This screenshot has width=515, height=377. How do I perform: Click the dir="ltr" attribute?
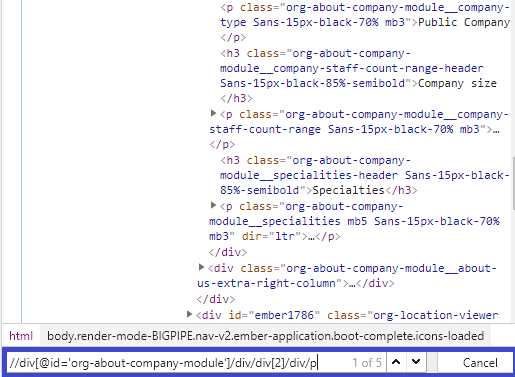[x=272, y=236]
